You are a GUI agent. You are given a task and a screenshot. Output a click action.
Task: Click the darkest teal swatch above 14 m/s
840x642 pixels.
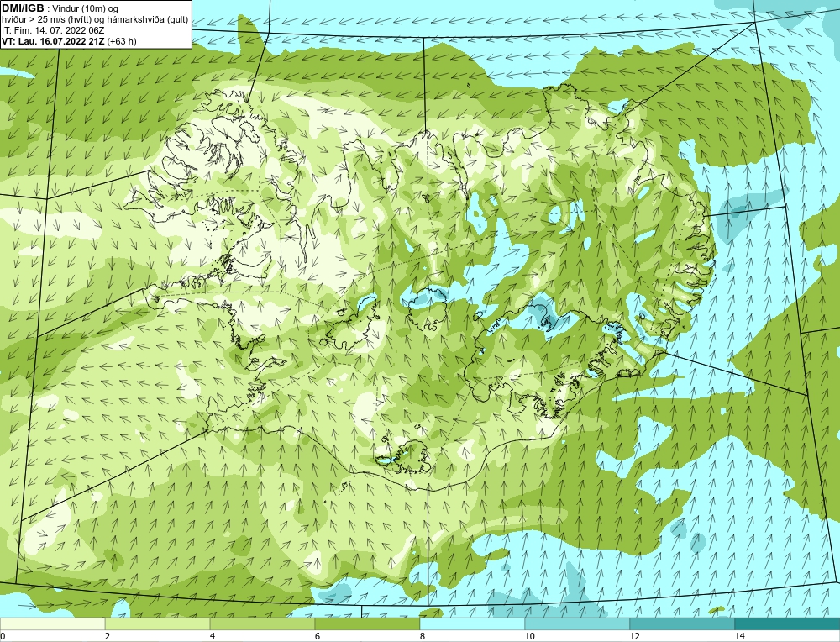pyautogui.click(x=788, y=624)
